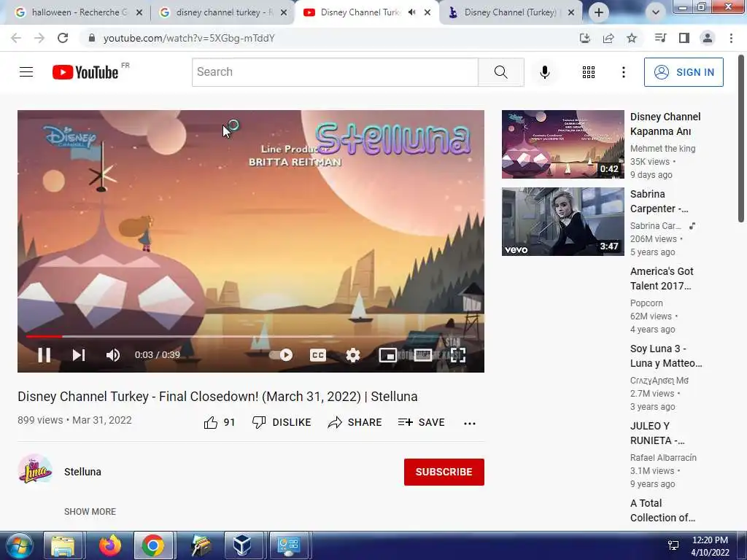
Task: Click the page vertical scrollbar
Action: coord(741,138)
